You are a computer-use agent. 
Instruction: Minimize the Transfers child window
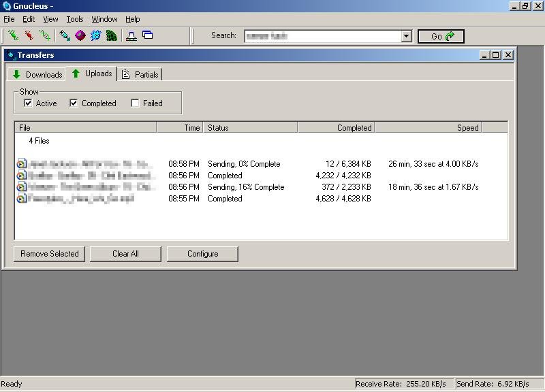[x=484, y=55]
